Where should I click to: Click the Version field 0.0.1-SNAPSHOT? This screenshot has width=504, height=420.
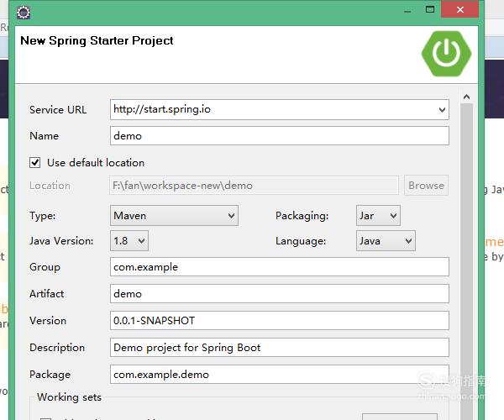point(280,320)
